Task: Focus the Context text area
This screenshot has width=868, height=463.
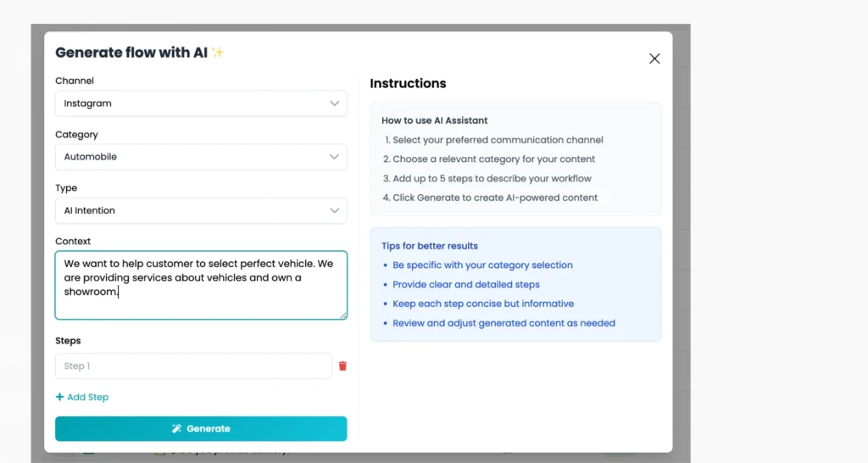Action: (x=201, y=285)
